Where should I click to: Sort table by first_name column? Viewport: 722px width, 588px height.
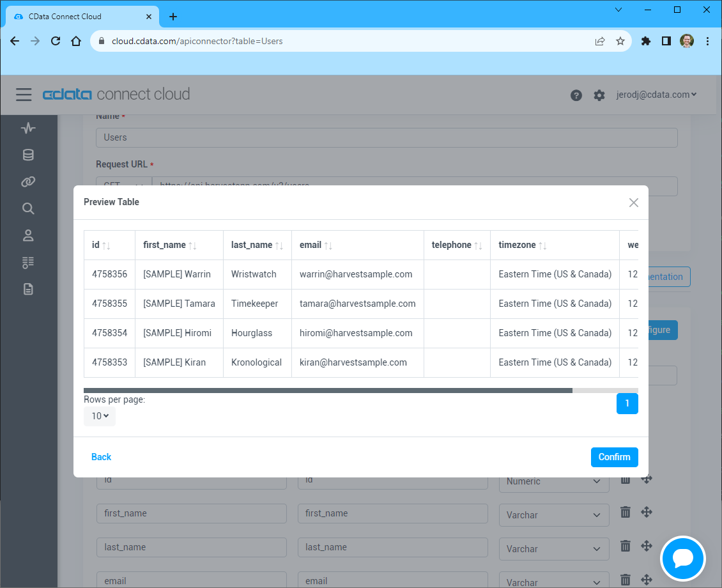192,245
